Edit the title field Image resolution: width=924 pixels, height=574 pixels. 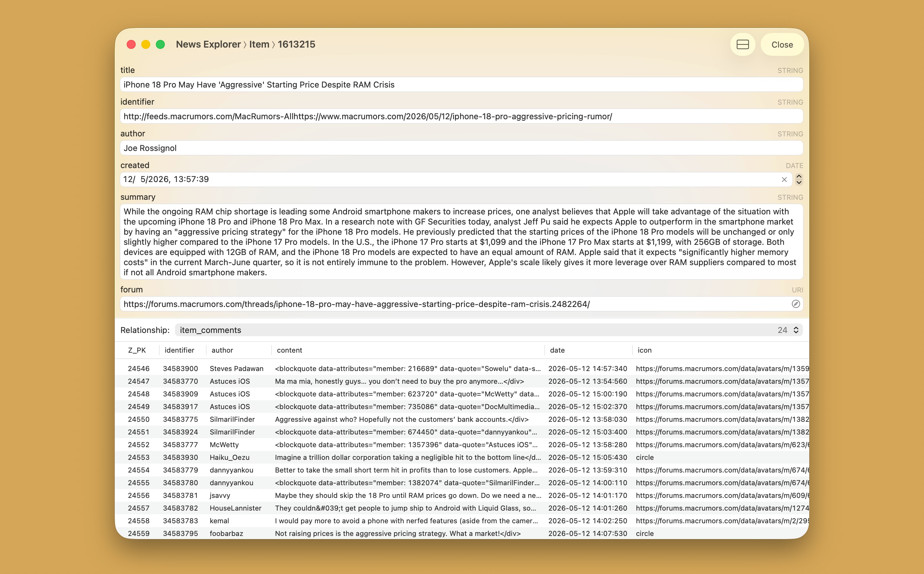[461, 85]
